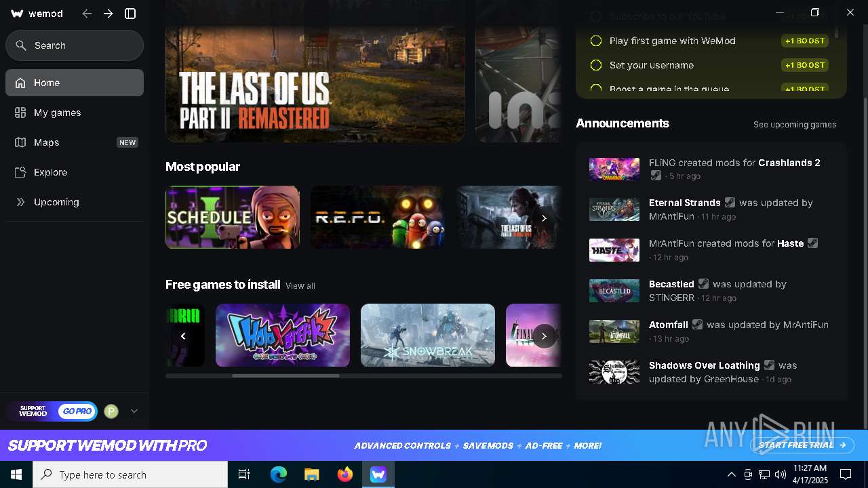This screenshot has width=868, height=488.
Task: Check the Set your username circle
Action: (x=596, y=65)
